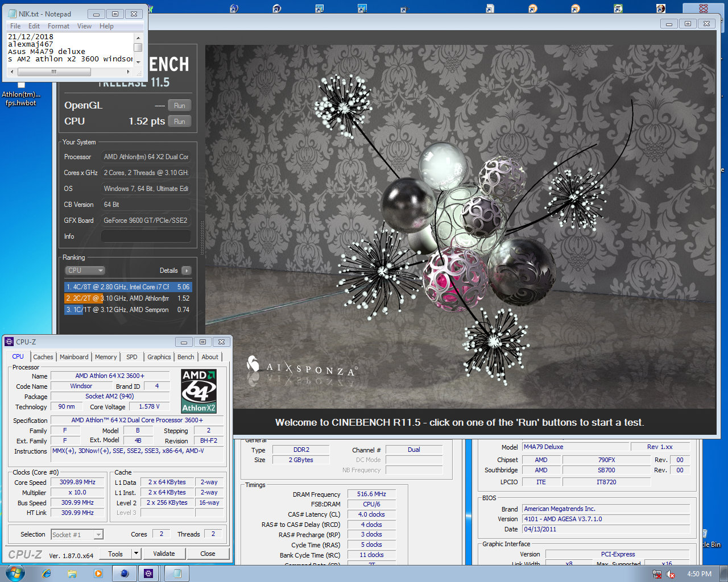The width and height of the screenshot is (728, 582).
Task: Click the Details arrow in Cinebench Ranking
Action: (187, 271)
